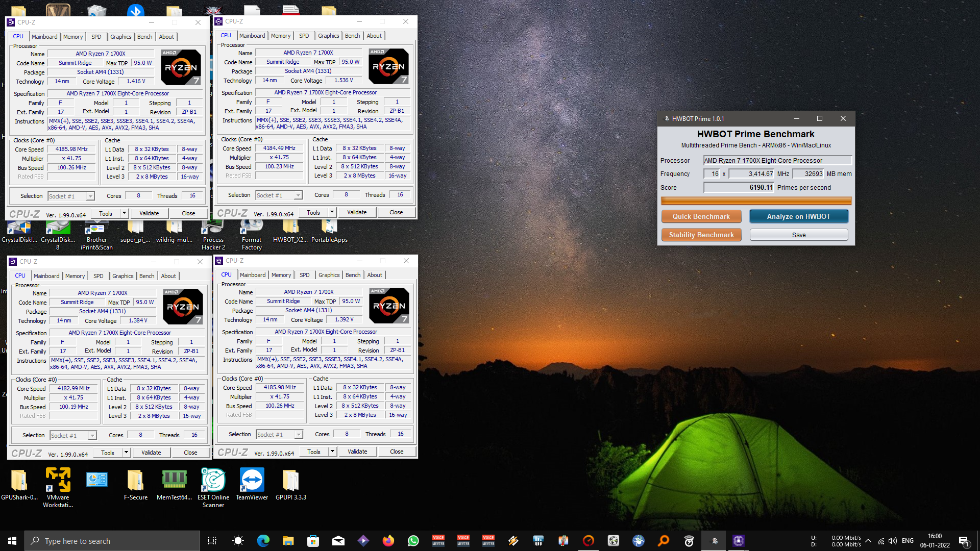Image resolution: width=980 pixels, height=551 pixels.
Task: Click Analyze on HWBOT button
Action: click(799, 216)
